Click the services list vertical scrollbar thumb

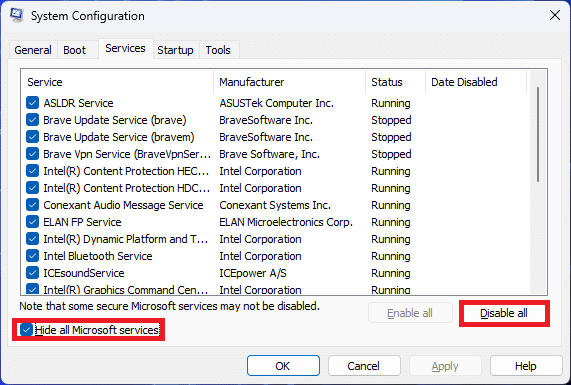click(538, 134)
